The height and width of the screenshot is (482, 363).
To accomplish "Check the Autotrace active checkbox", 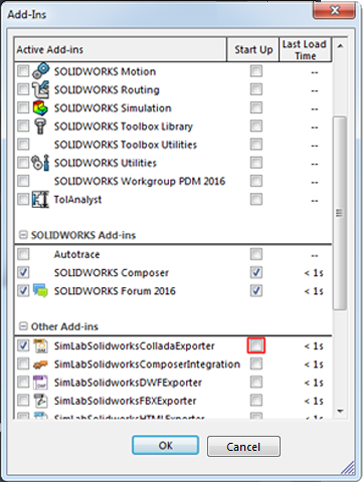I will click(23, 254).
